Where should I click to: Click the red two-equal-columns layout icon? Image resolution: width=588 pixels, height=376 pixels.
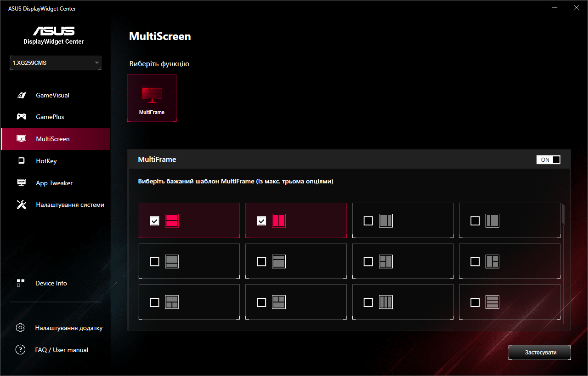tap(279, 221)
